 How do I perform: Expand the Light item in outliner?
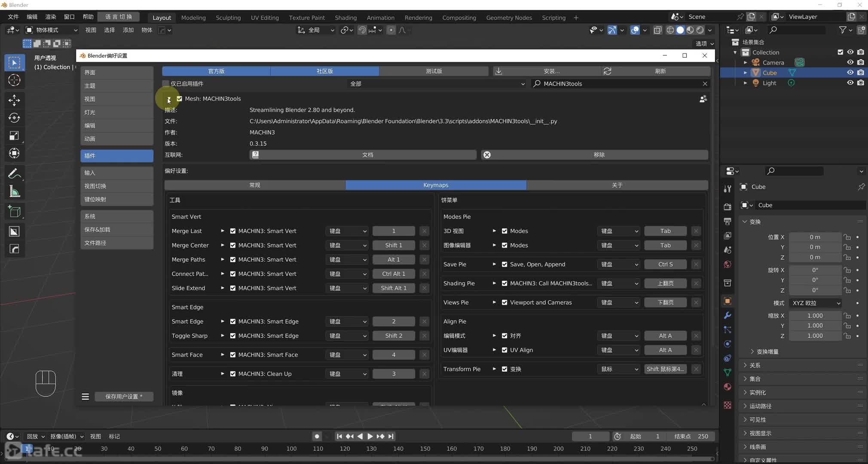(x=746, y=83)
